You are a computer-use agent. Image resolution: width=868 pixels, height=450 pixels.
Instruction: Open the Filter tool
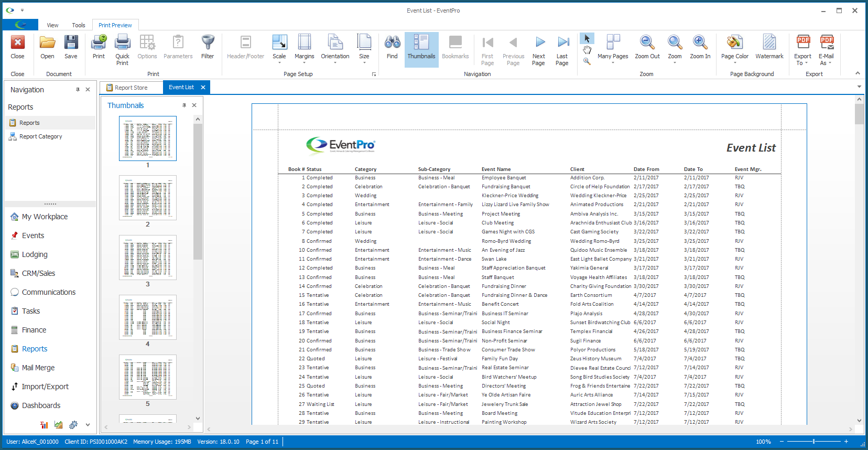tap(208, 47)
